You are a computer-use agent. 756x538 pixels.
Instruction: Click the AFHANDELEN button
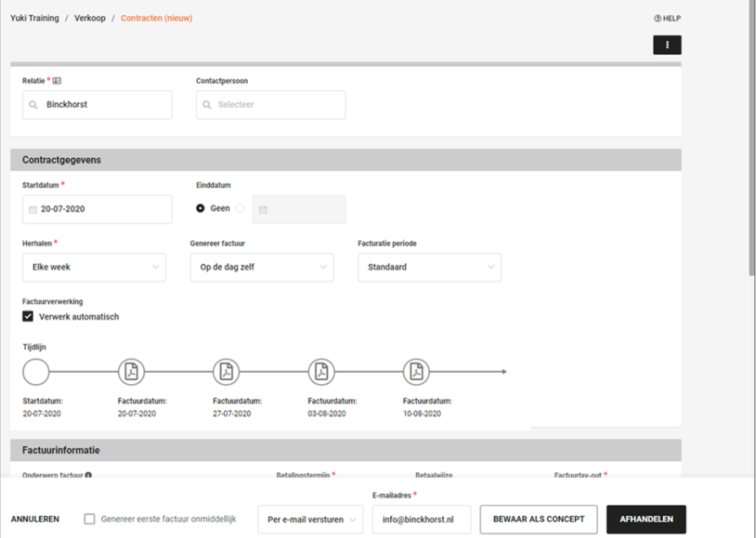pyautogui.click(x=646, y=519)
